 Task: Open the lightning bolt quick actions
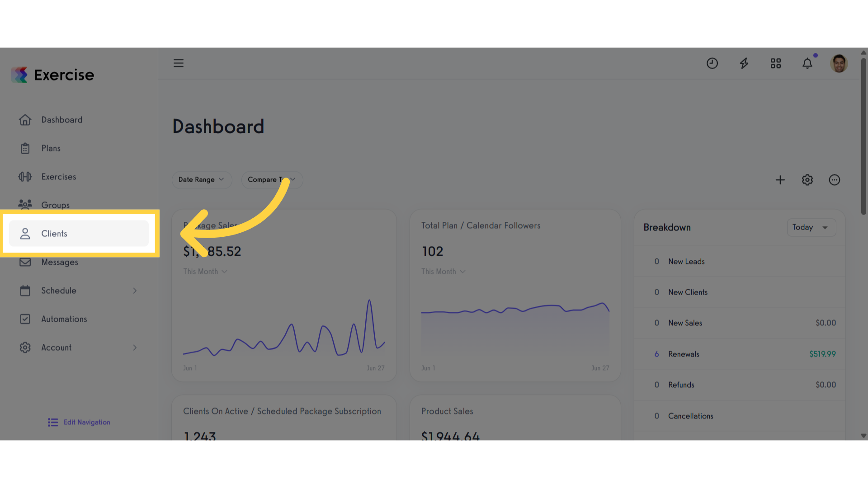point(744,63)
